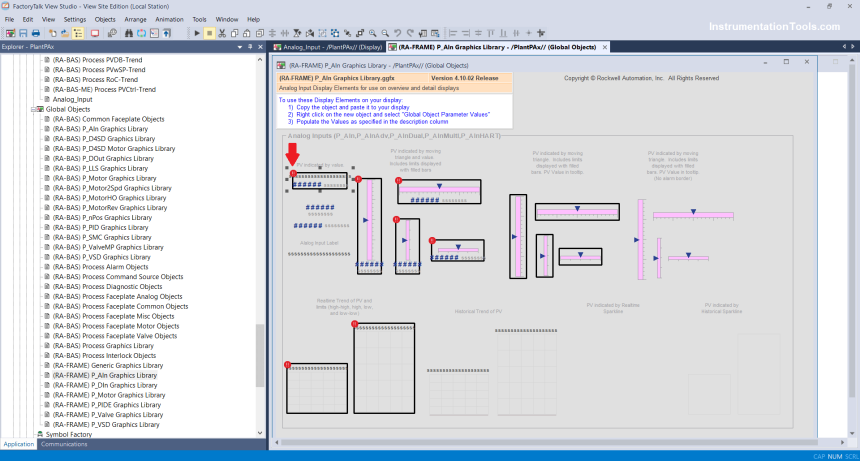
Task: Click the Print icon in the toolbar
Action: point(36,33)
